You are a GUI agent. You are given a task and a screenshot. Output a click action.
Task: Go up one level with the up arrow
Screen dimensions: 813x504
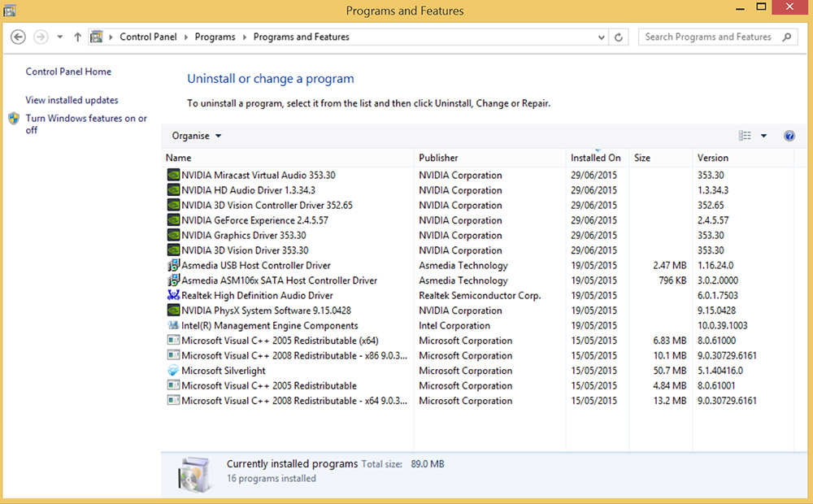[78, 37]
